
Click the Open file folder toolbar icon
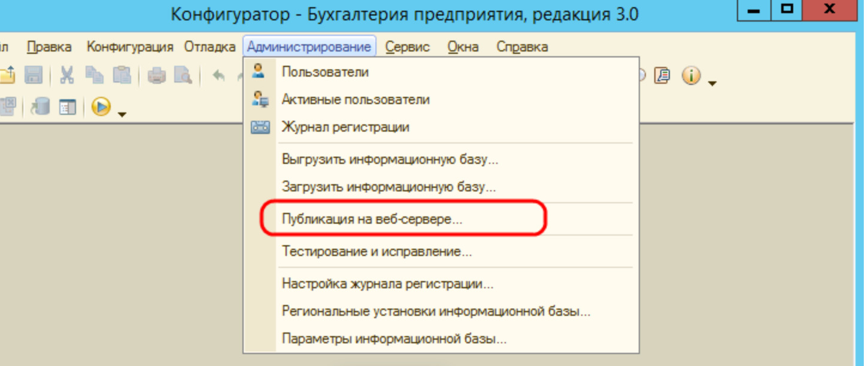click(7, 76)
